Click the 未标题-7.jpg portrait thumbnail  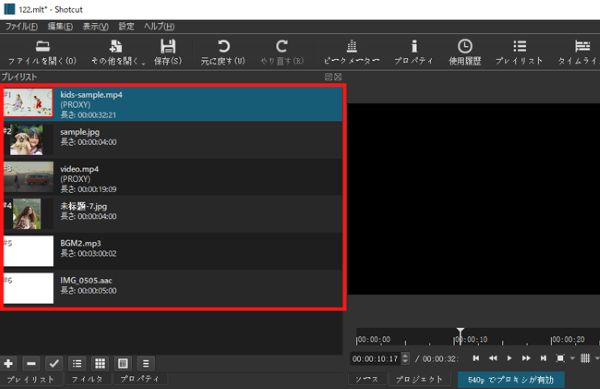[27, 214]
